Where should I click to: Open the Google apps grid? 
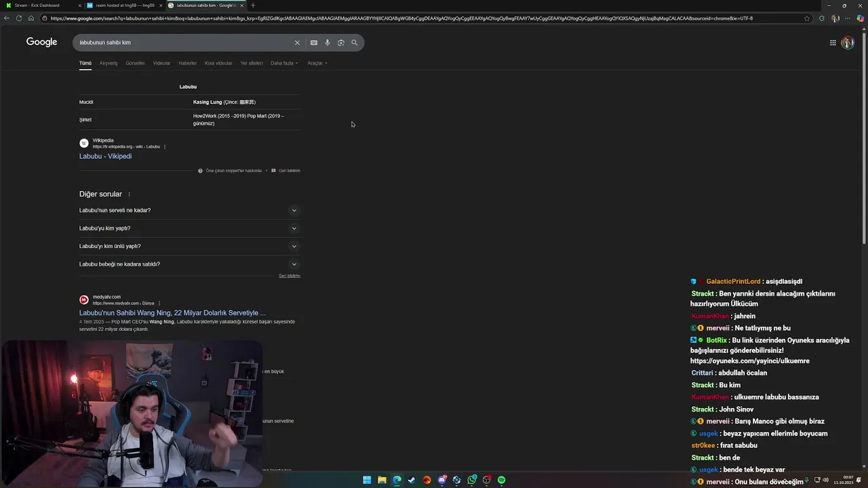point(833,43)
